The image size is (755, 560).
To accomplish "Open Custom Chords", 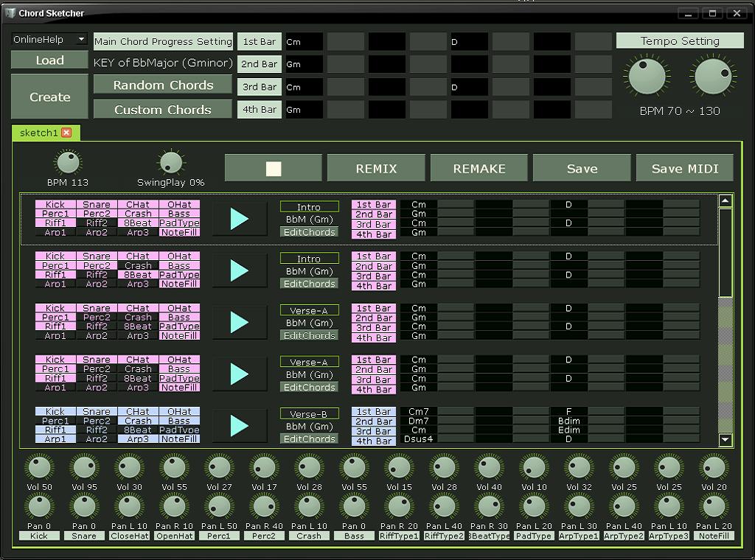I will point(163,110).
